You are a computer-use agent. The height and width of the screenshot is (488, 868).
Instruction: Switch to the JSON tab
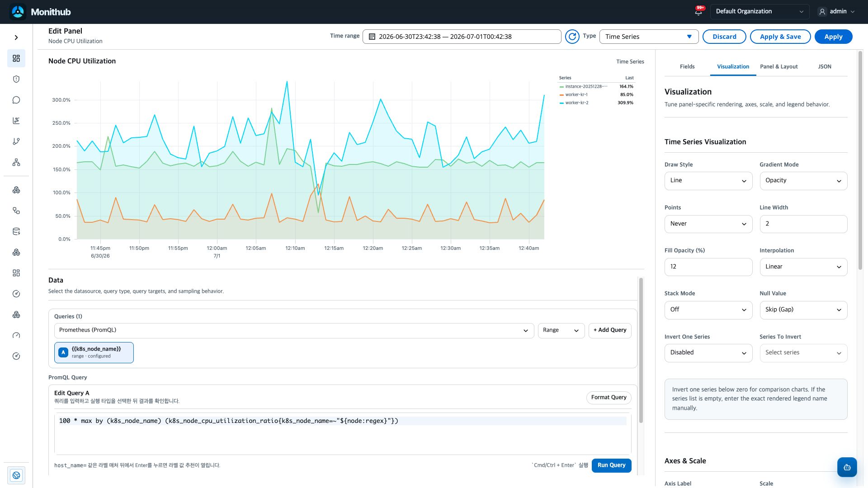825,66
